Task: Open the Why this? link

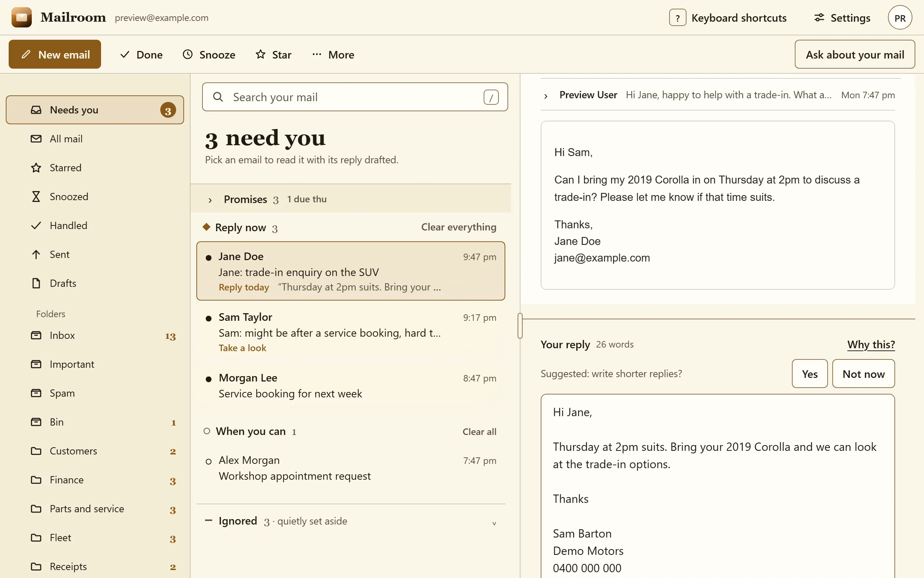Action: tap(871, 344)
